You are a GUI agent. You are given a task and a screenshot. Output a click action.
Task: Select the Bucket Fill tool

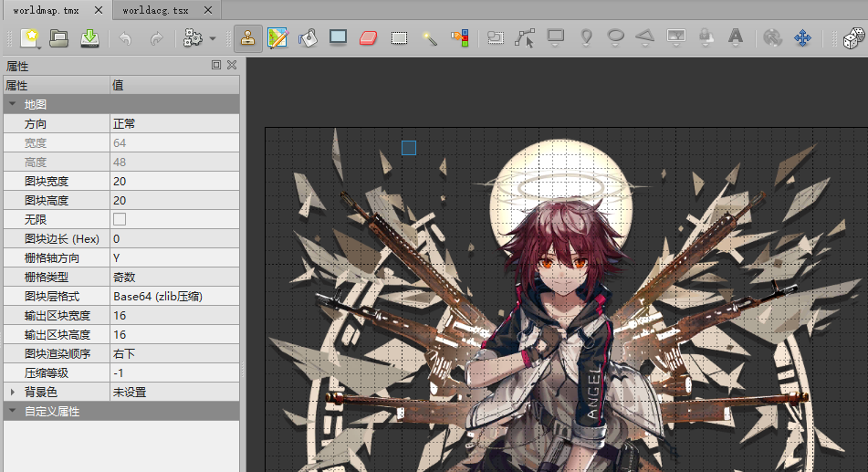tap(308, 38)
